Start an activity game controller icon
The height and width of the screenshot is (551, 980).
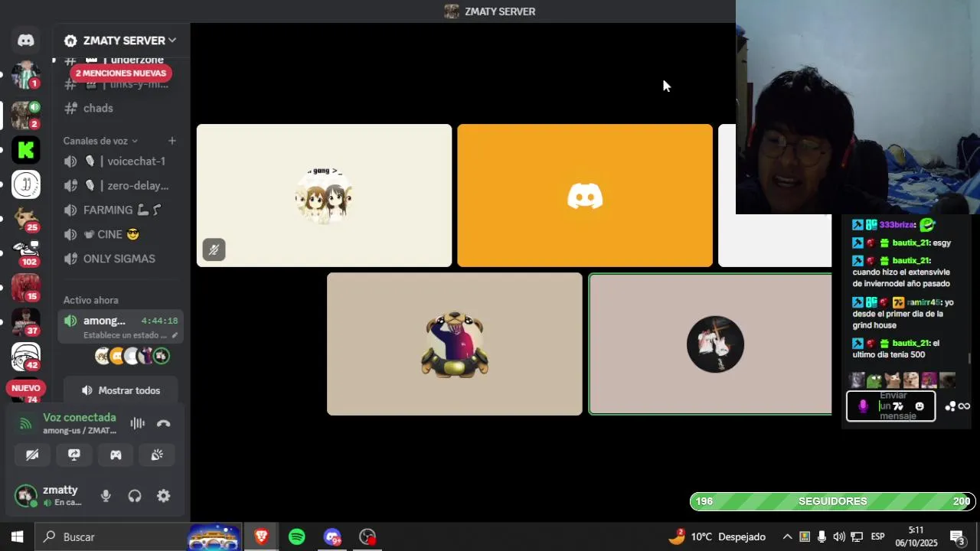click(x=116, y=455)
